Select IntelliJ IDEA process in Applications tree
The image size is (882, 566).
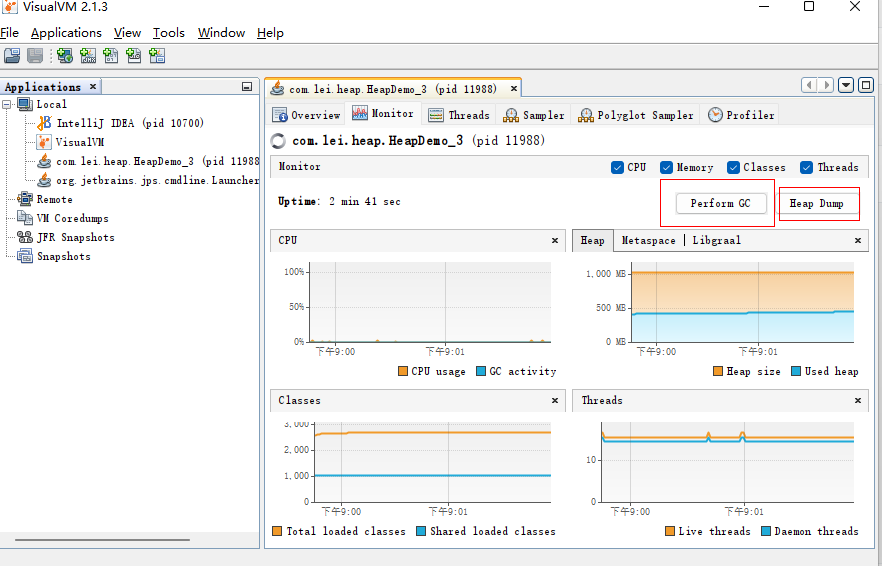[129, 123]
